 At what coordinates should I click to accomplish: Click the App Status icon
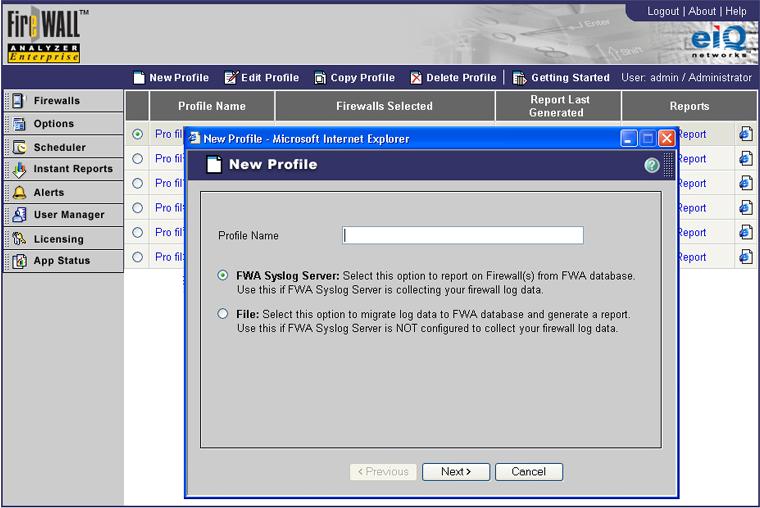point(17,261)
